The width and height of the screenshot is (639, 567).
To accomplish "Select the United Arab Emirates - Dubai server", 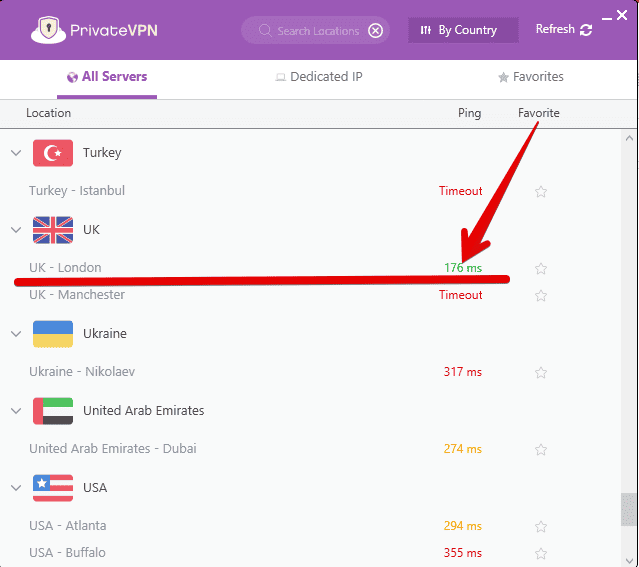I will [112, 449].
